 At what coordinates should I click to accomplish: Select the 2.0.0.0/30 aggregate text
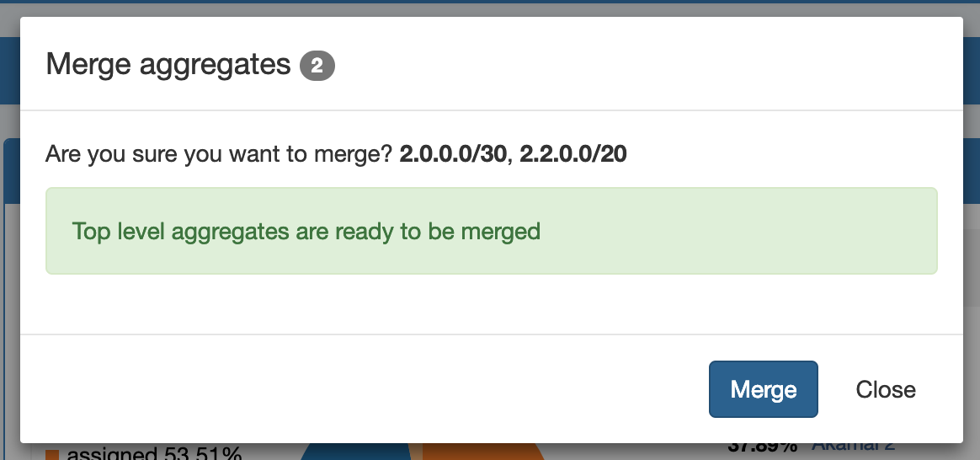click(x=454, y=155)
